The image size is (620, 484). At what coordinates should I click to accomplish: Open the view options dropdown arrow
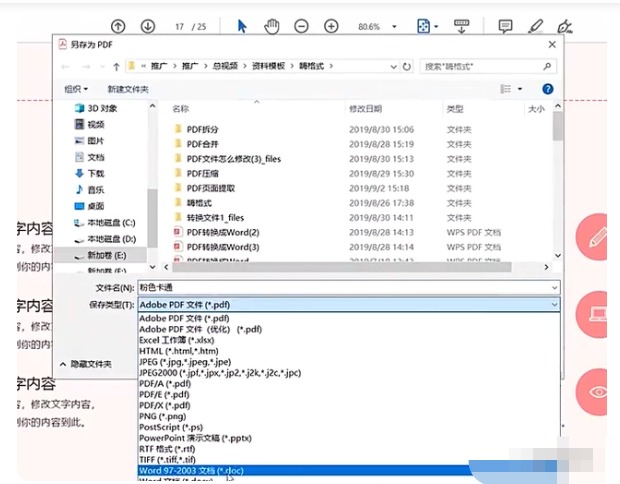coord(520,89)
